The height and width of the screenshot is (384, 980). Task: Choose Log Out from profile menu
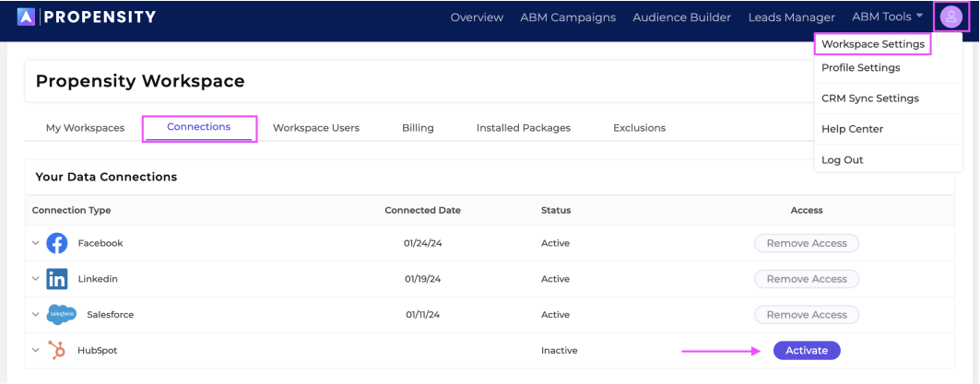(x=842, y=160)
